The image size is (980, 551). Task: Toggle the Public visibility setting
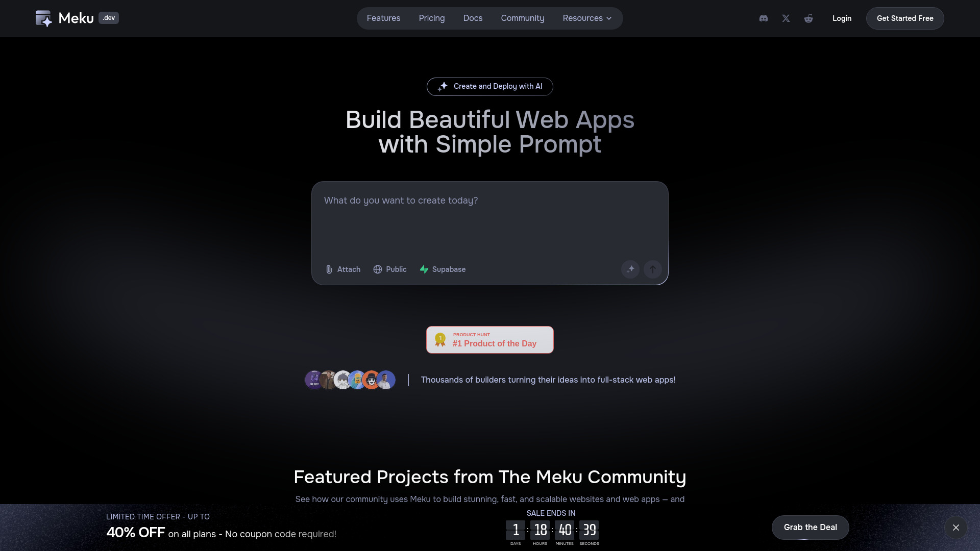tap(389, 269)
